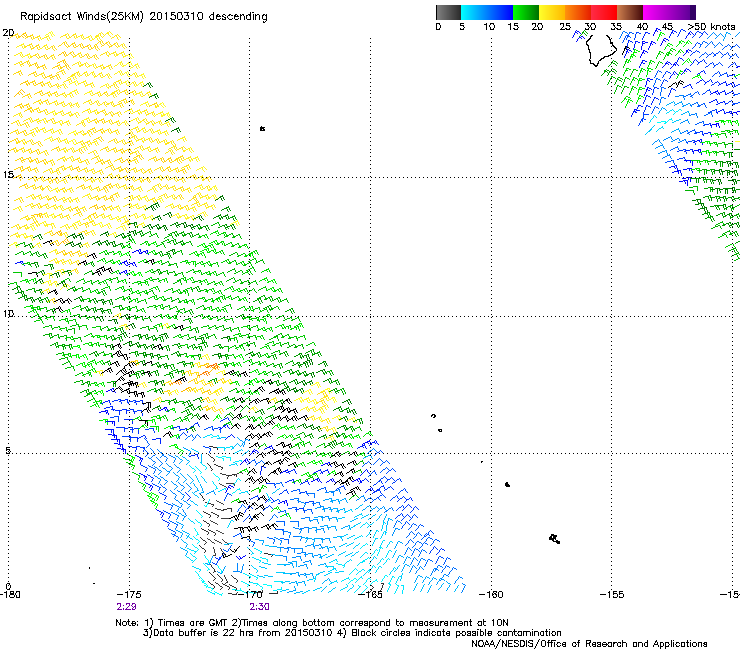
Task: Pick the red 30–35 knots legend swatch
Action: [x=604, y=12]
